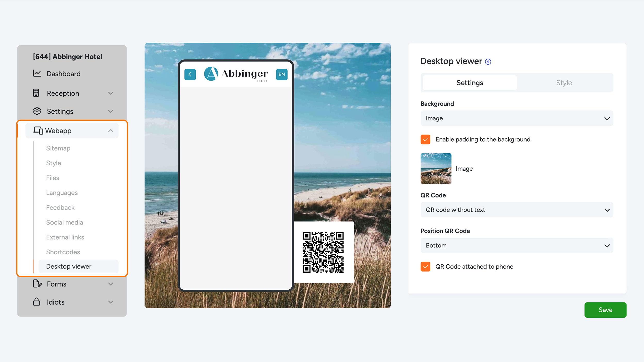Open Style in Webapp submenu

54,163
